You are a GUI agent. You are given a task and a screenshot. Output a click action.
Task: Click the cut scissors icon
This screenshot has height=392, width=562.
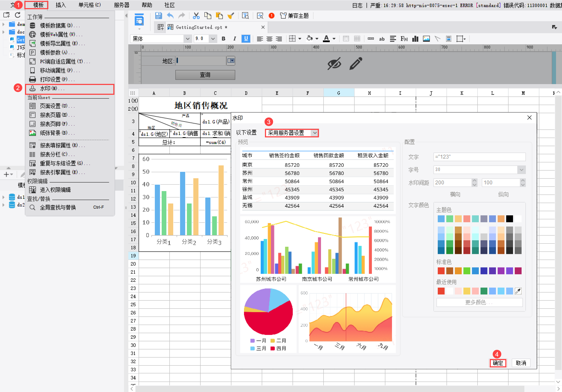click(196, 16)
